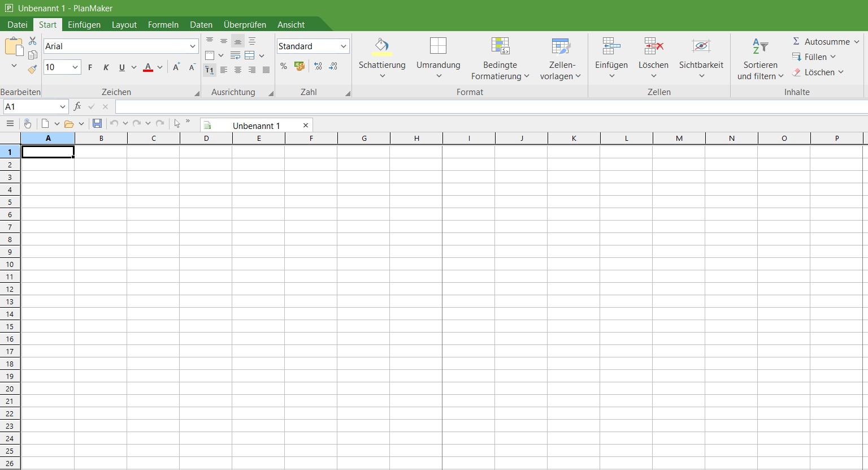The height and width of the screenshot is (470, 868).
Task: Select the format painter brush icon
Action: tap(32, 70)
